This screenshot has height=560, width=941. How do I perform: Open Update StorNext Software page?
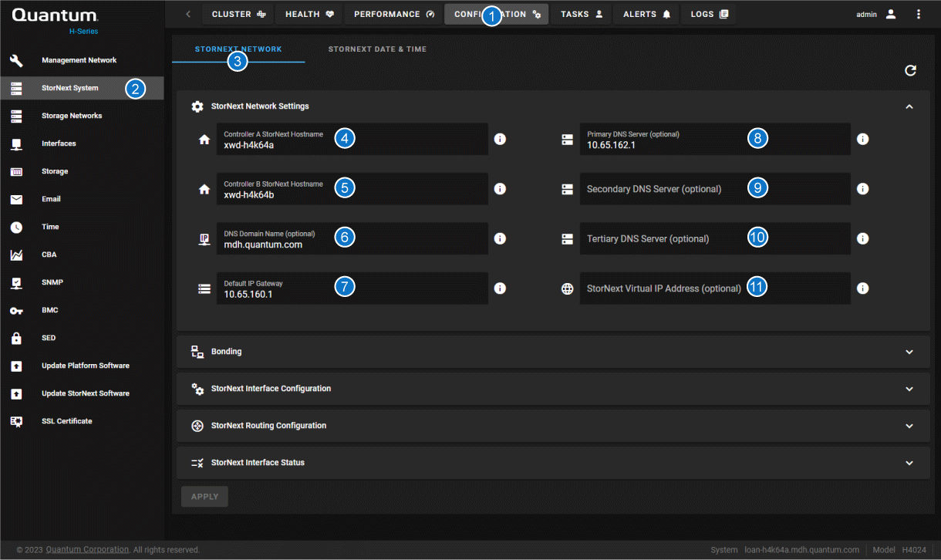(82, 393)
